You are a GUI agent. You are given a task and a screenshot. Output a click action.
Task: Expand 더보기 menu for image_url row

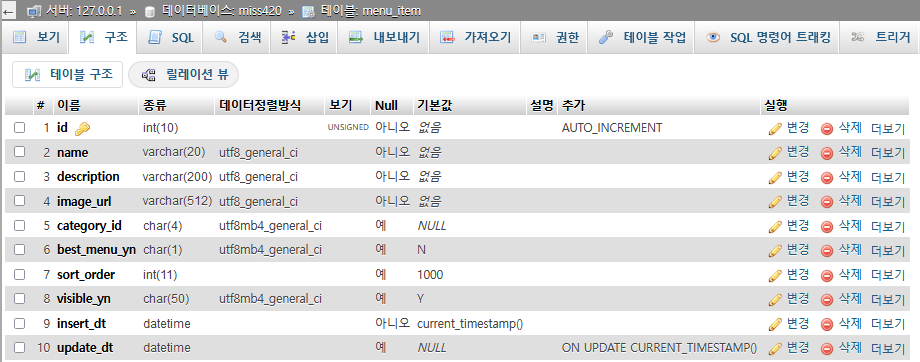pos(888,202)
